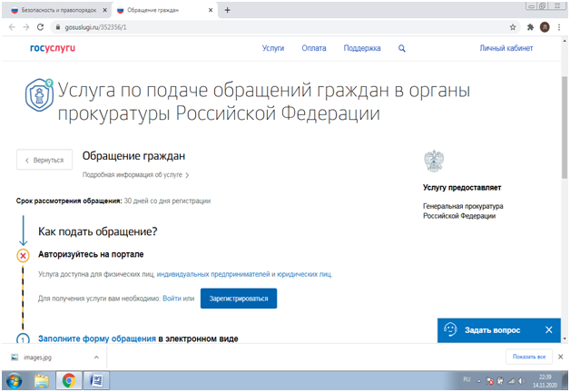Close the downloads bar

561,357
